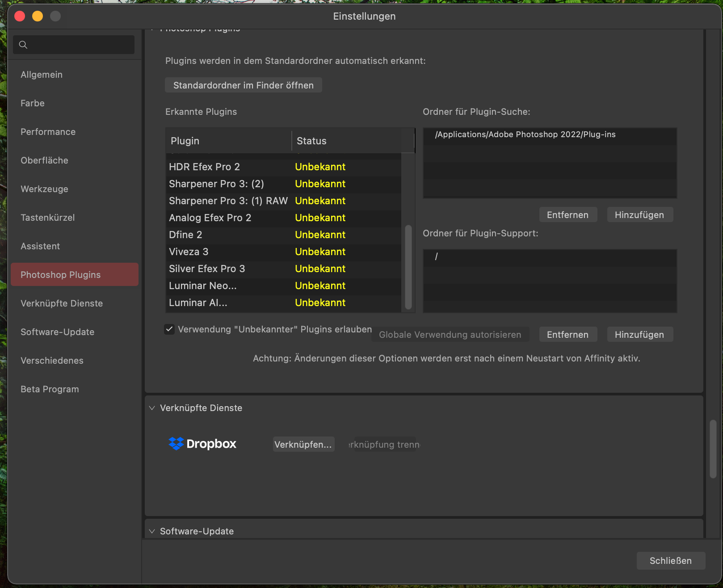Select the Luminar AI... plugin row
The image size is (723, 588).
pos(283,303)
